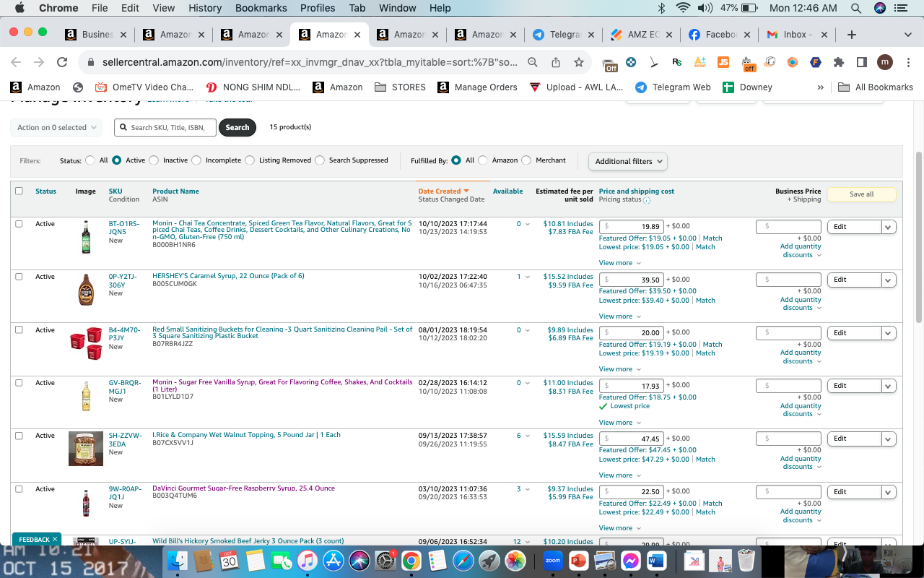Image resolution: width=924 pixels, height=578 pixels.
Task: Select the Inactive status filter
Action: pyautogui.click(x=154, y=160)
